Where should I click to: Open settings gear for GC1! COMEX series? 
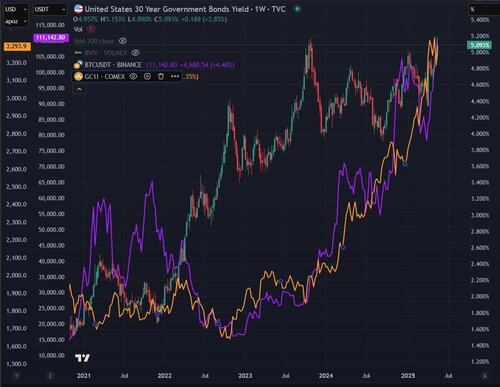tap(147, 76)
